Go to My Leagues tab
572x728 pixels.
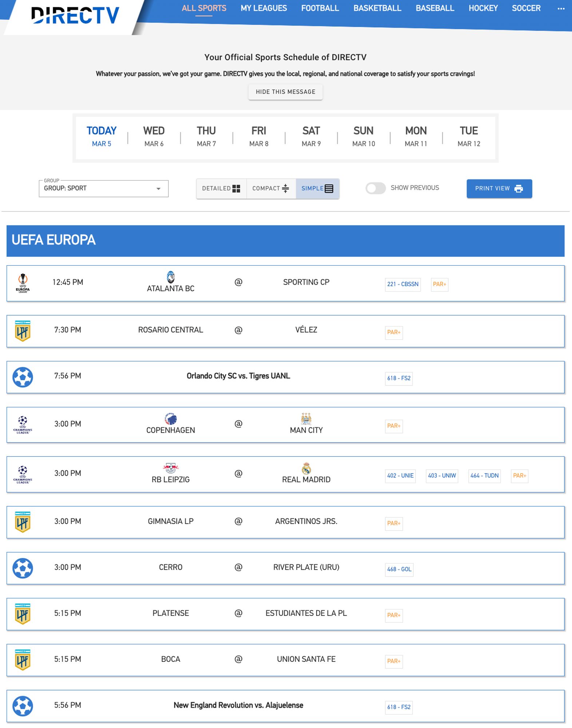point(264,8)
